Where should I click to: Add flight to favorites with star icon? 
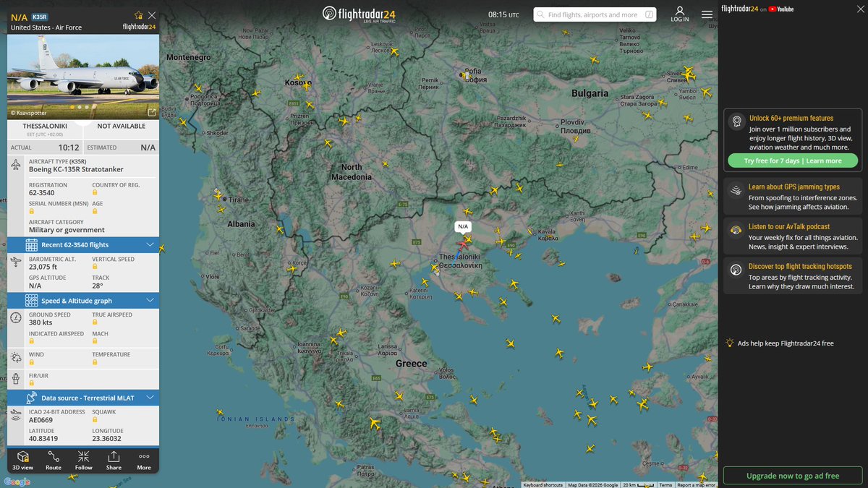tap(139, 15)
